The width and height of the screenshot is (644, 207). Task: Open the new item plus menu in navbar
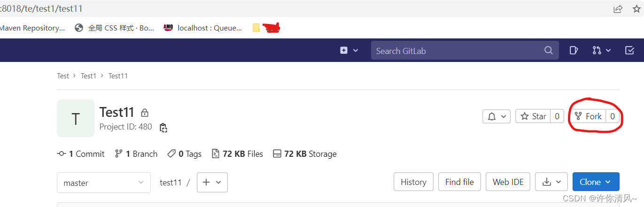349,50
